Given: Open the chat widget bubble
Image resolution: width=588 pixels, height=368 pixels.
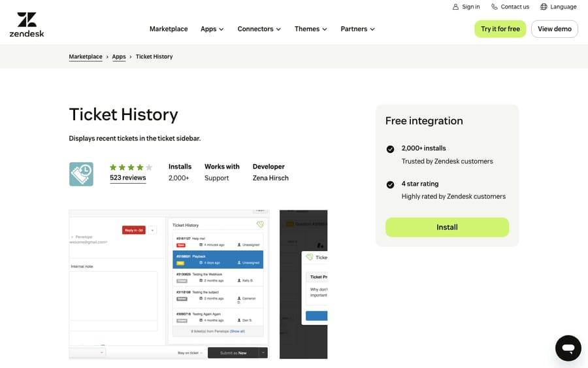Looking at the screenshot, I should click(x=568, y=348).
